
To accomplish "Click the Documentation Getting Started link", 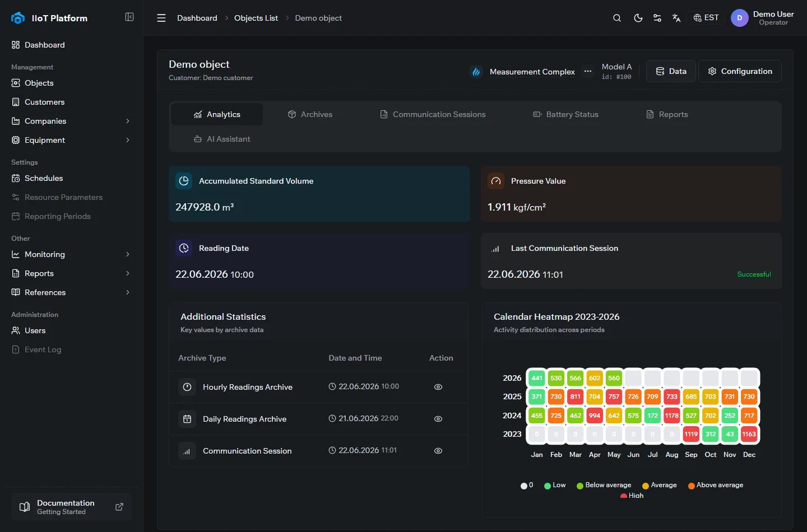I will tap(71, 507).
